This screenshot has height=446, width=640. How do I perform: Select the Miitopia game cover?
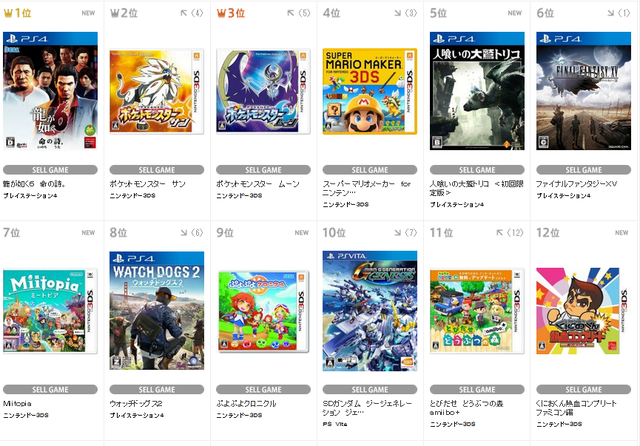coord(50,311)
